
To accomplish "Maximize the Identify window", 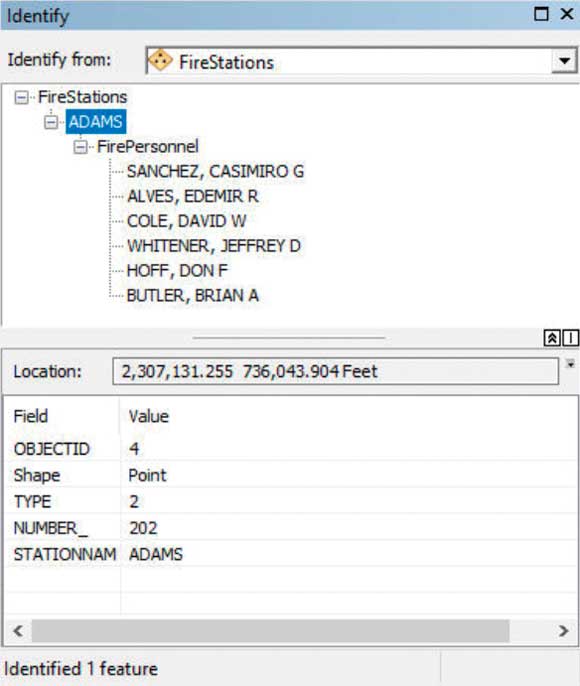I will [x=541, y=14].
